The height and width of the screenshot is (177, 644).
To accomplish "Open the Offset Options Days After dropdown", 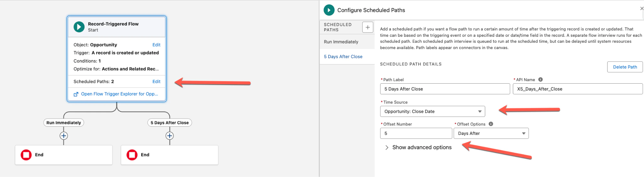I will (491, 133).
